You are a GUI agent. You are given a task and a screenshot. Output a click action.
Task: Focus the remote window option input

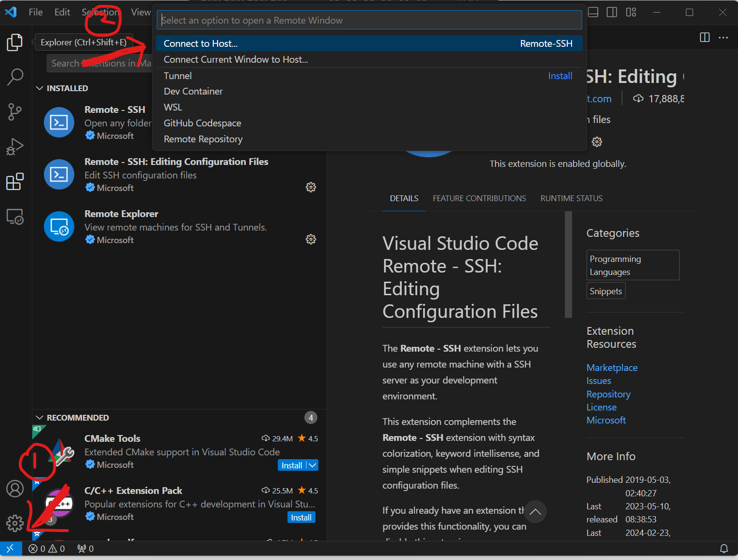(x=369, y=20)
